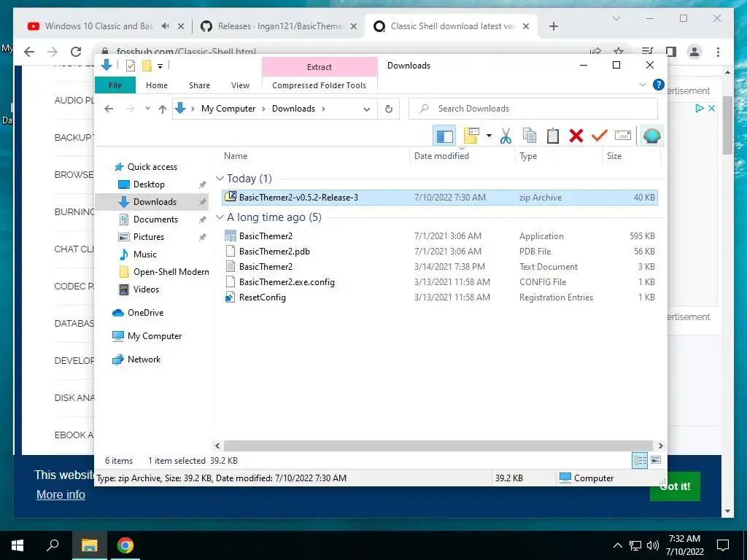Open Classic Shell settings via shell icon
The width and height of the screenshot is (747, 560).
651,136
